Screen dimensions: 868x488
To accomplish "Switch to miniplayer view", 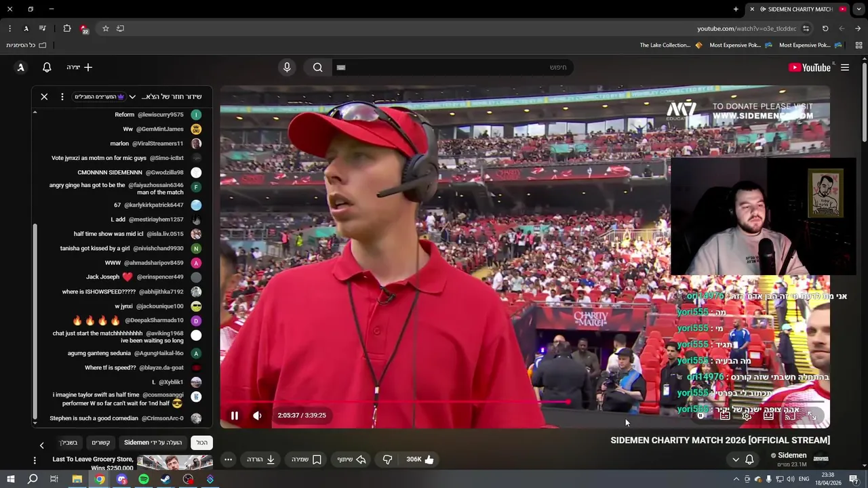I will point(768,415).
